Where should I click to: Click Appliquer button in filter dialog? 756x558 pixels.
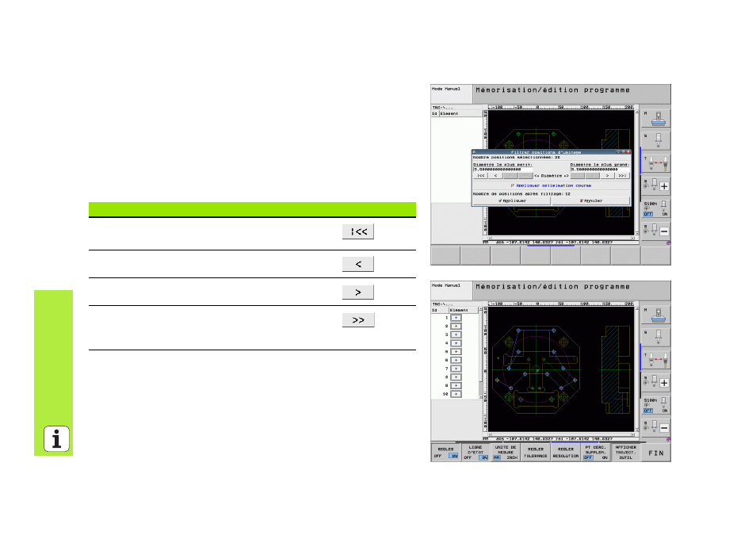point(512,201)
